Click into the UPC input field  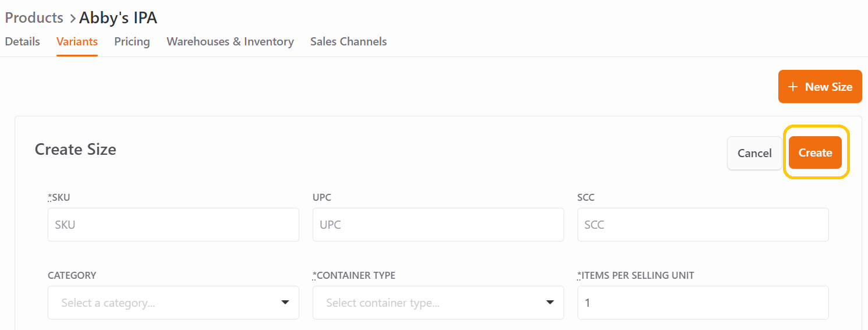[438, 225]
